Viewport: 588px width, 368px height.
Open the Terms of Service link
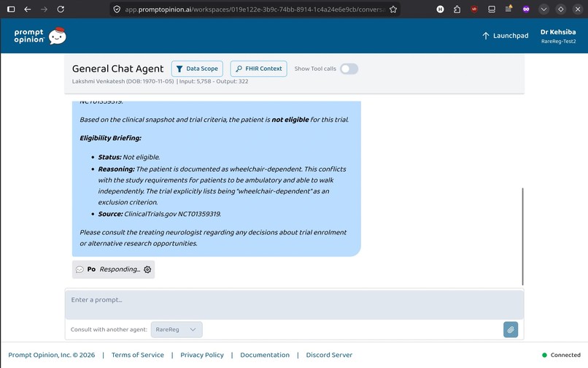point(138,355)
